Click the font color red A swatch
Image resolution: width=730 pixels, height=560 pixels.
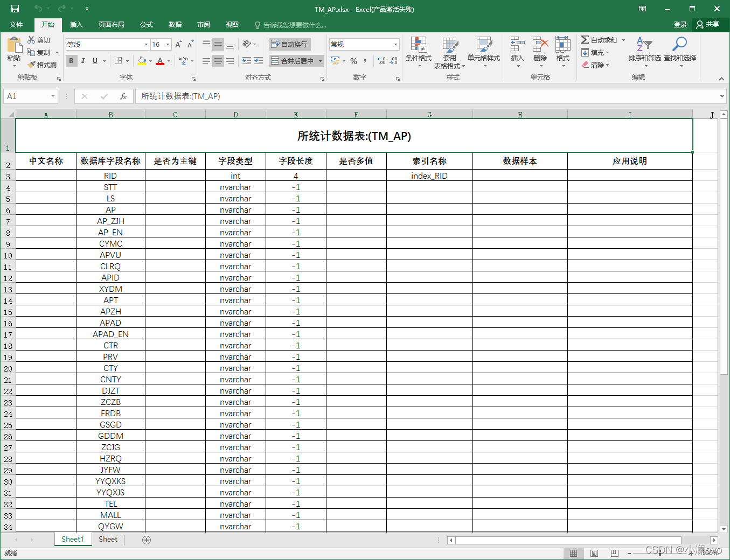tap(159, 61)
